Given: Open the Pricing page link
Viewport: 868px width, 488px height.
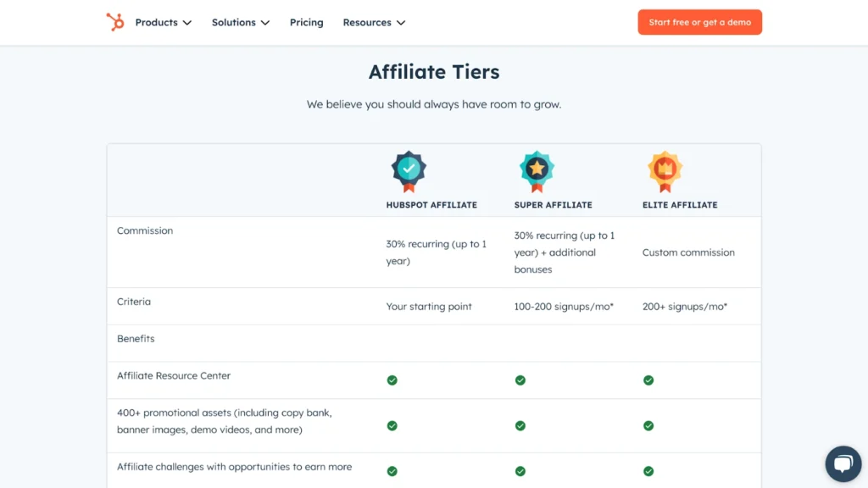Looking at the screenshot, I should point(306,23).
